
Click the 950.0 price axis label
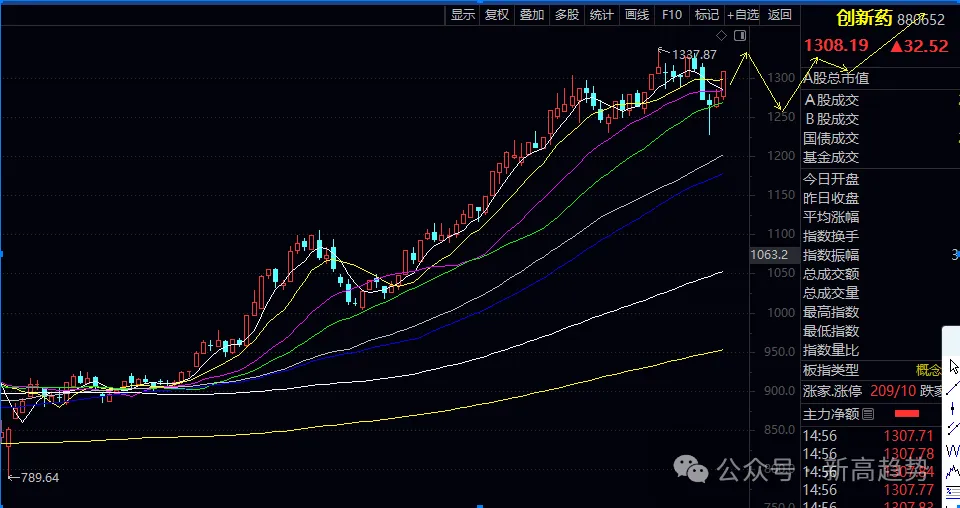pos(778,352)
